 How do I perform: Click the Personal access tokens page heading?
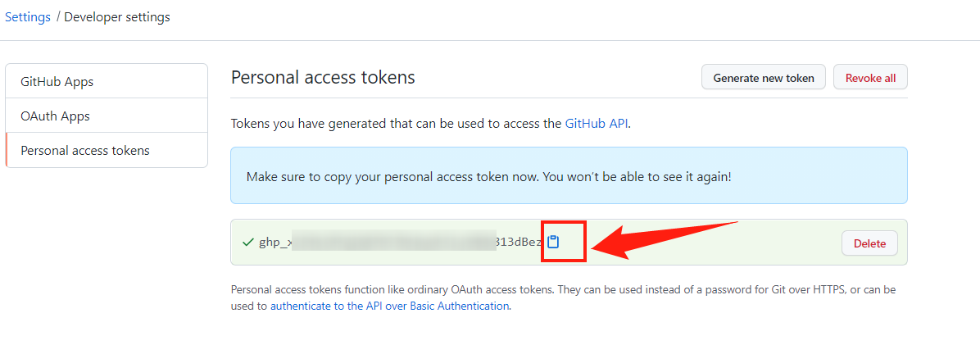click(323, 77)
